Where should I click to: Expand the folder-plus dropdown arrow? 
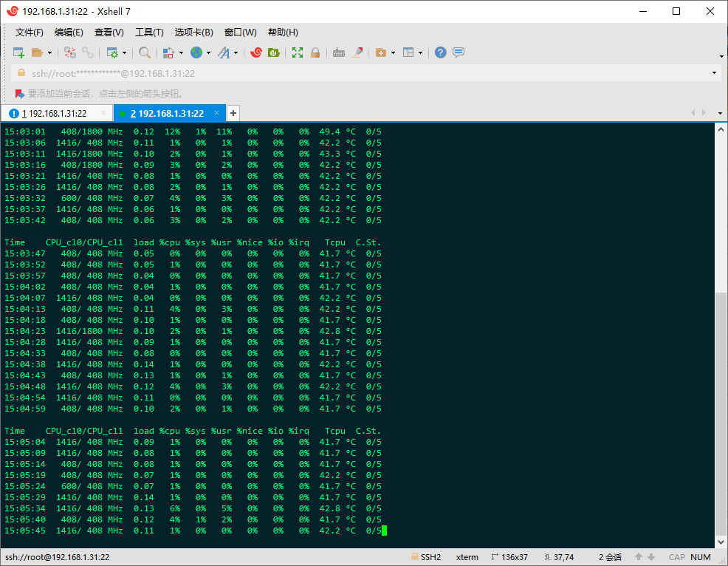[393, 53]
